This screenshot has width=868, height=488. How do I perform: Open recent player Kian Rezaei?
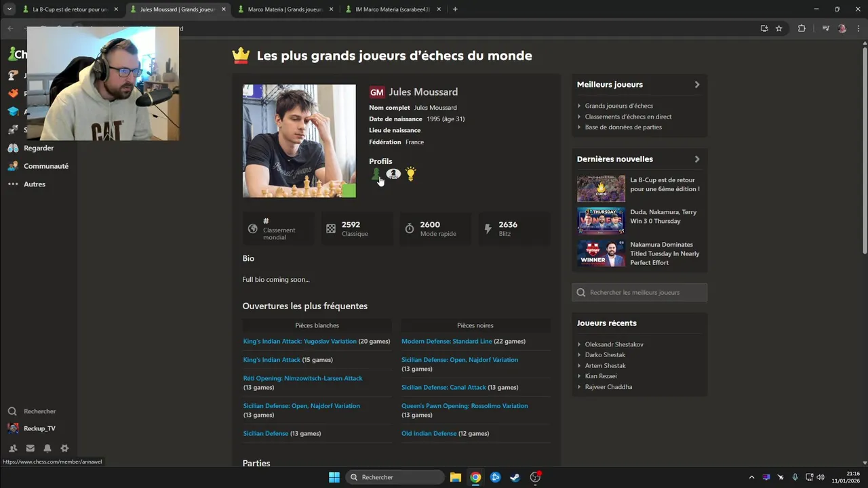[601, 376]
